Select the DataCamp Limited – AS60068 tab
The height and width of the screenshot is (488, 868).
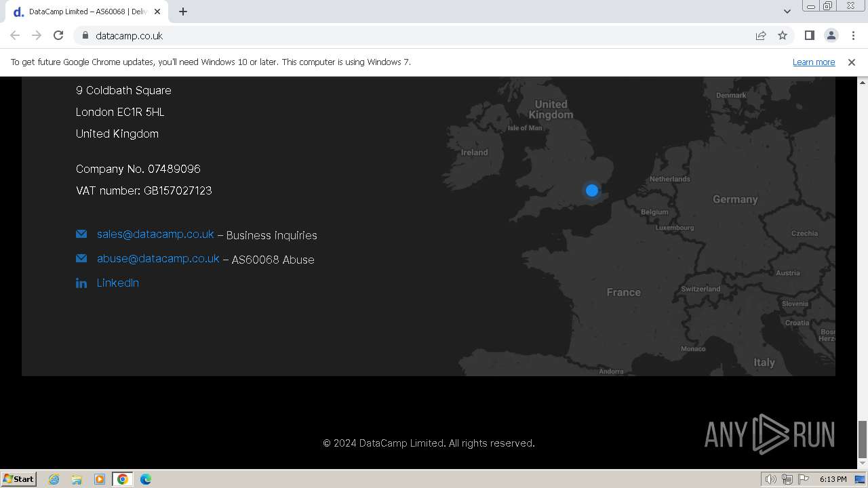point(87,12)
